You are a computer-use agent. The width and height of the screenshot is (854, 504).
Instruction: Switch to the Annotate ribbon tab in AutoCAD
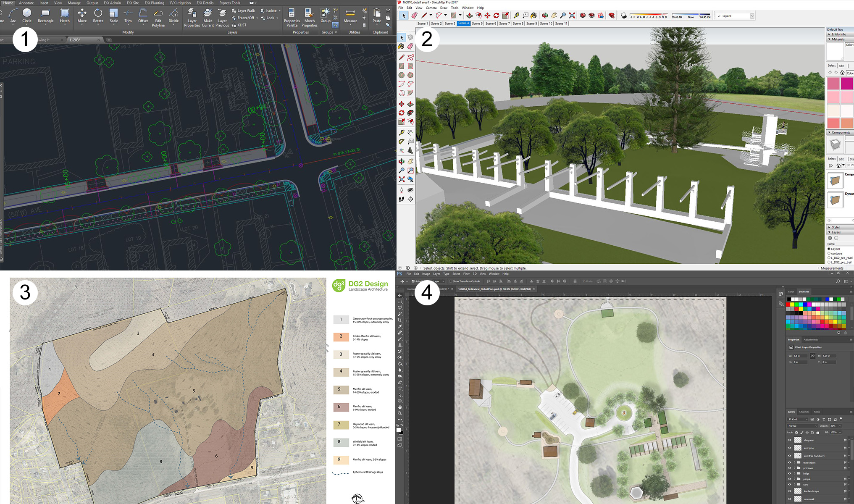tap(26, 3)
